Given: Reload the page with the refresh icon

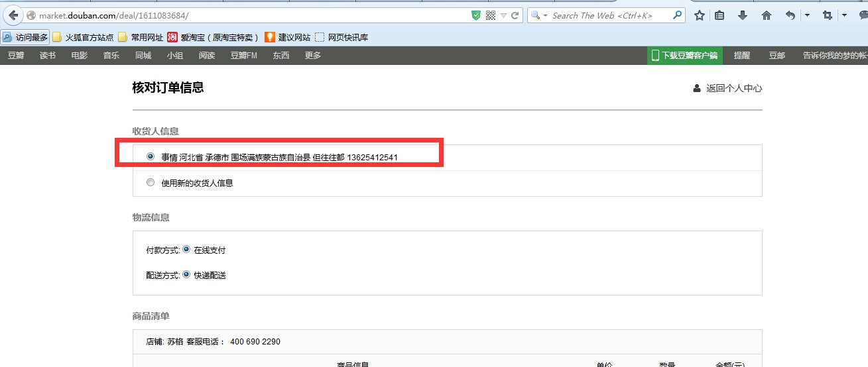Looking at the screenshot, I should [x=515, y=15].
